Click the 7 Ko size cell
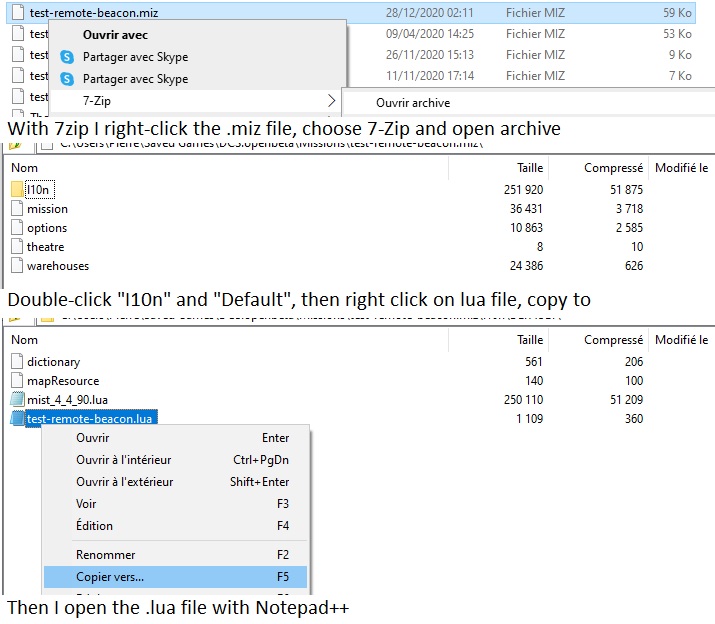The image size is (715, 624). 680,76
